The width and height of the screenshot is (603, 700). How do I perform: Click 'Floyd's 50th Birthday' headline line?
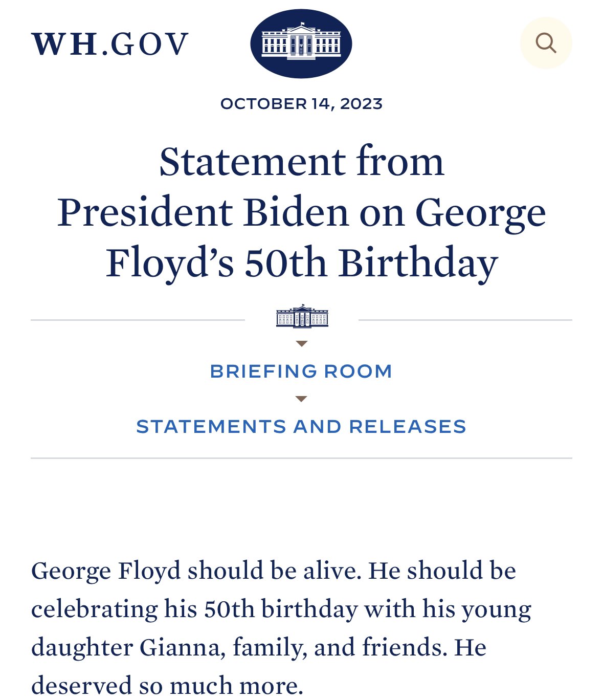[302, 262]
